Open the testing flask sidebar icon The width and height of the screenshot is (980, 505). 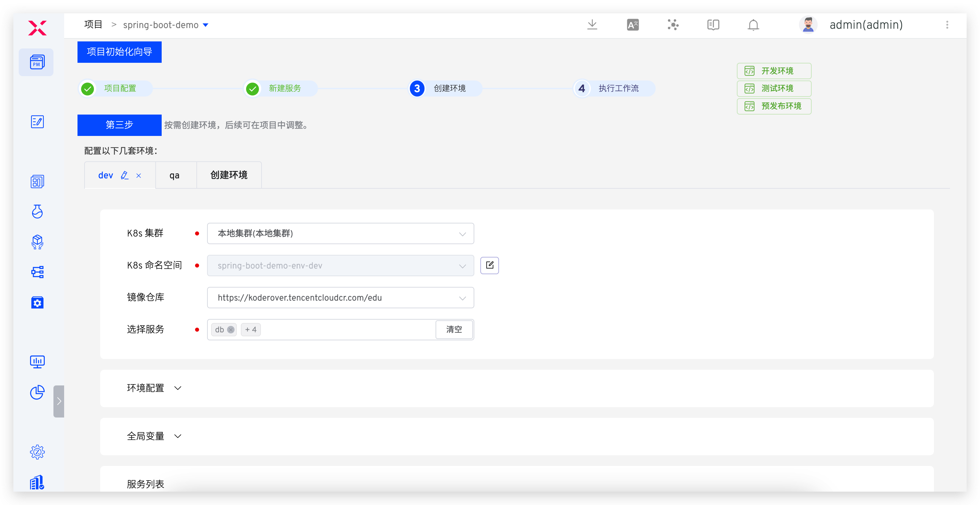click(x=37, y=211)
